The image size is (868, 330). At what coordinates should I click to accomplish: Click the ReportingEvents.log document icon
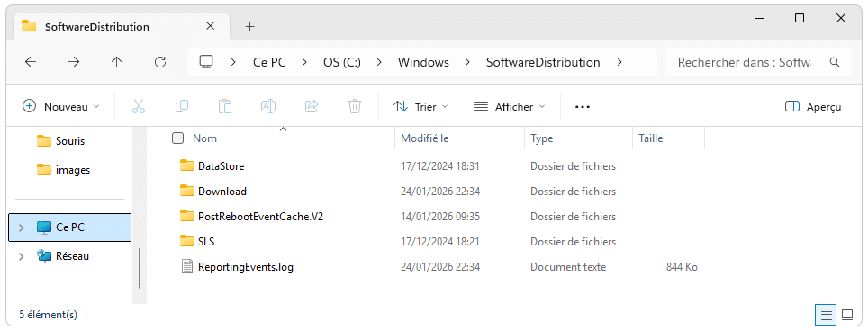tap(188, 267)
